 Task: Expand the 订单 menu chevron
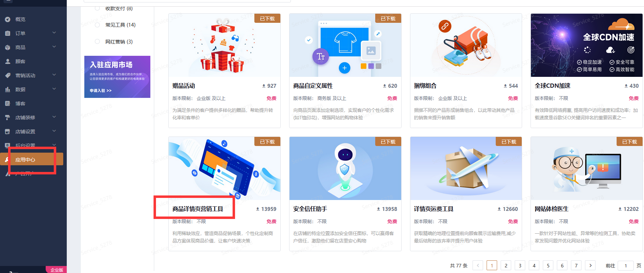tap(54, 33)
